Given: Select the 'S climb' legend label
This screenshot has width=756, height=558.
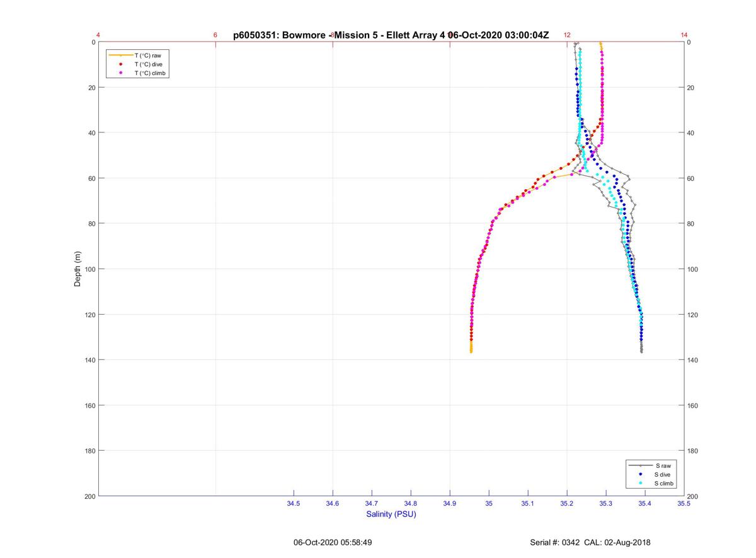Looking at the screenshot, I should pyautogui.click(x=664, y=483).
